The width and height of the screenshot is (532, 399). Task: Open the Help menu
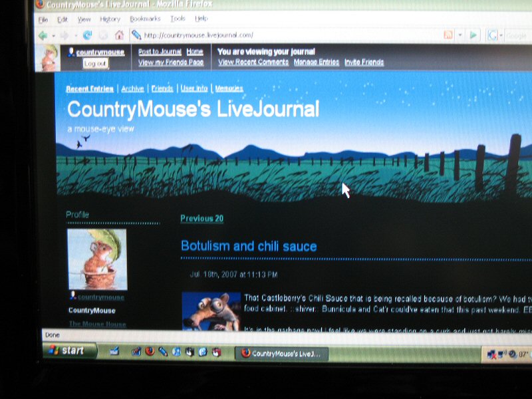(x=201, y=19)
